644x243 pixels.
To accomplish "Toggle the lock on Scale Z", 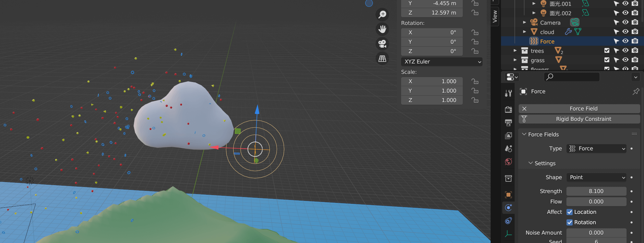I will pyautogui.click(x=475, y=100).
